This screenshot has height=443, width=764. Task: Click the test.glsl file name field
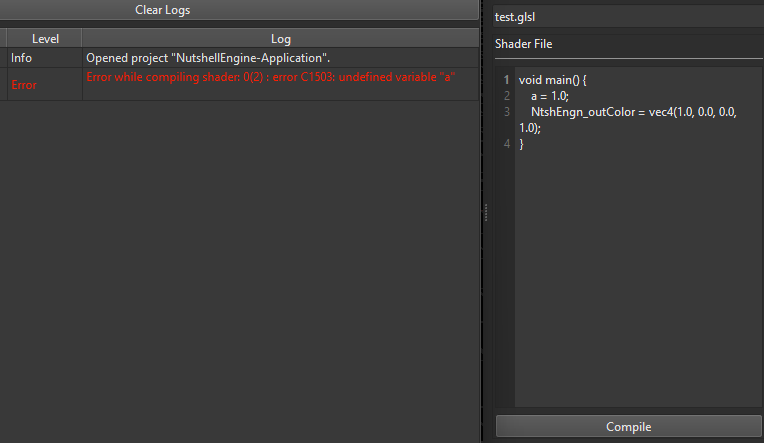(x=628, y=17)
